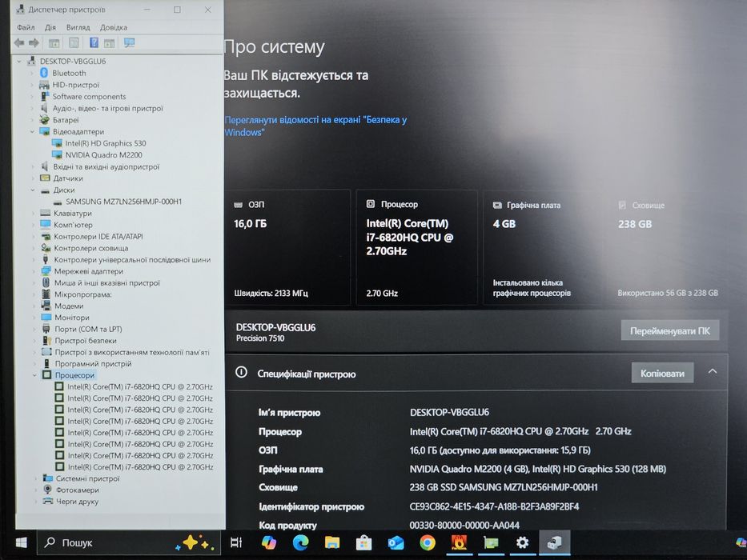747x560 pixels.
Task: Click the Сховище 238 GB card
Action: (x=669, y=248)
